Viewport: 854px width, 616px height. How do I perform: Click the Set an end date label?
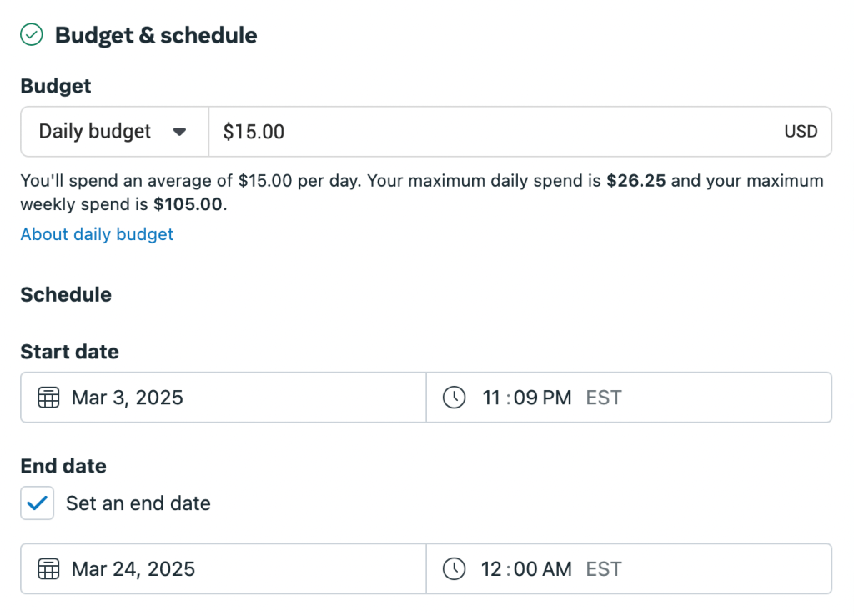point(138,503)
